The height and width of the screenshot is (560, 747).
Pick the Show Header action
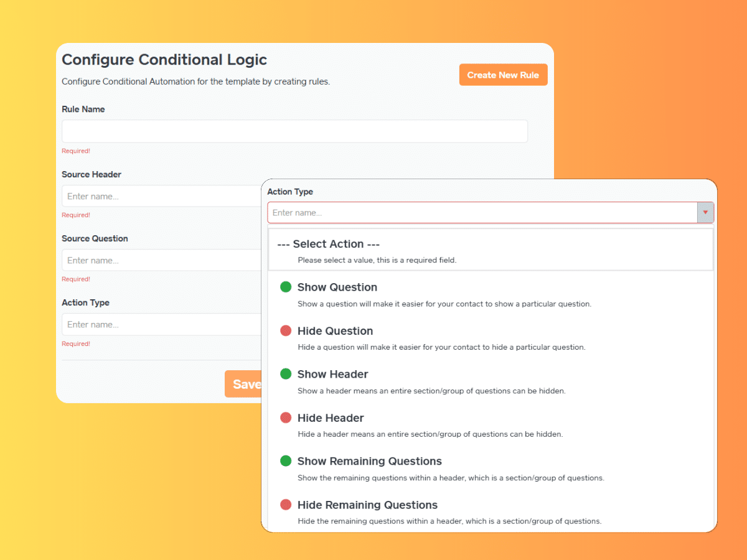332,375
